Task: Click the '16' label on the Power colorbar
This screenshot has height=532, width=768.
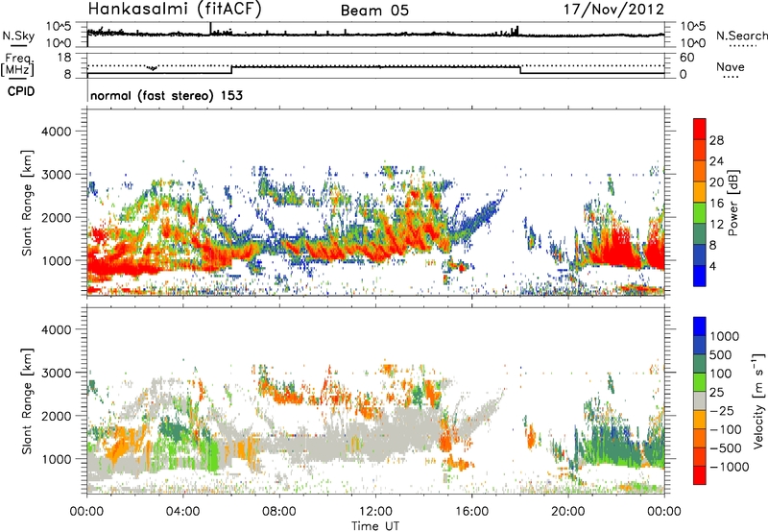Action: pyautogui.click(x=716, y=204)
